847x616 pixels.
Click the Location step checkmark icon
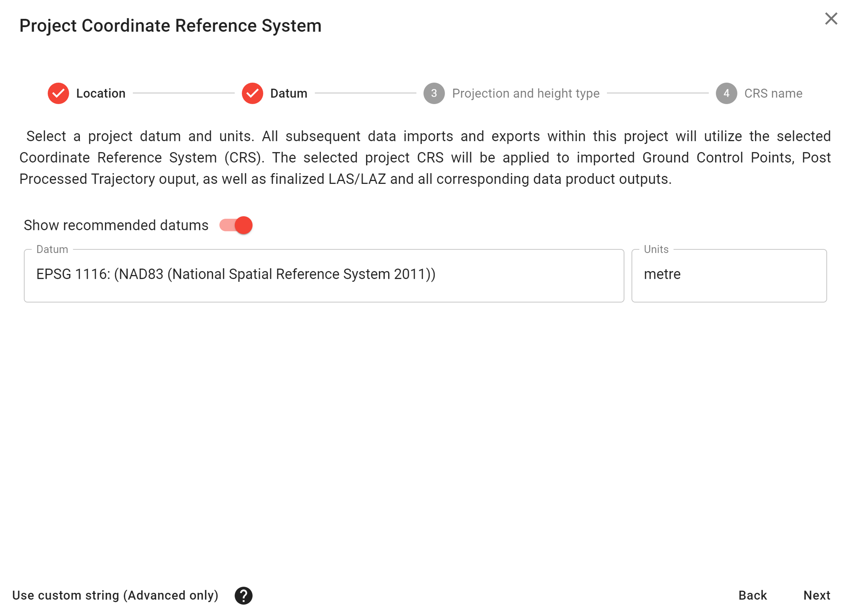(x=58, y=93)
